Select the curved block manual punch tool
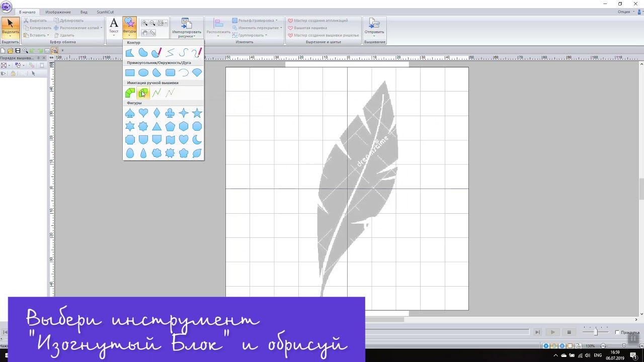Screen dimensions: 644x362 [x=143, y=93]
